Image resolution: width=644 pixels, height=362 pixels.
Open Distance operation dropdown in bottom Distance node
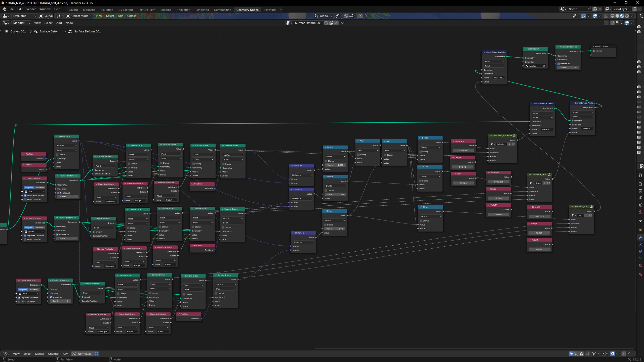(x=303, y=242)
